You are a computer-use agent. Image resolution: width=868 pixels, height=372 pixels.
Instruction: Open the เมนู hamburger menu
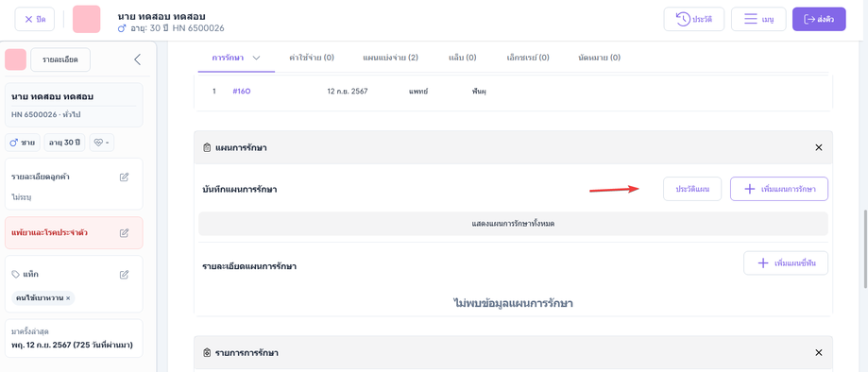(x=758, y=20)
